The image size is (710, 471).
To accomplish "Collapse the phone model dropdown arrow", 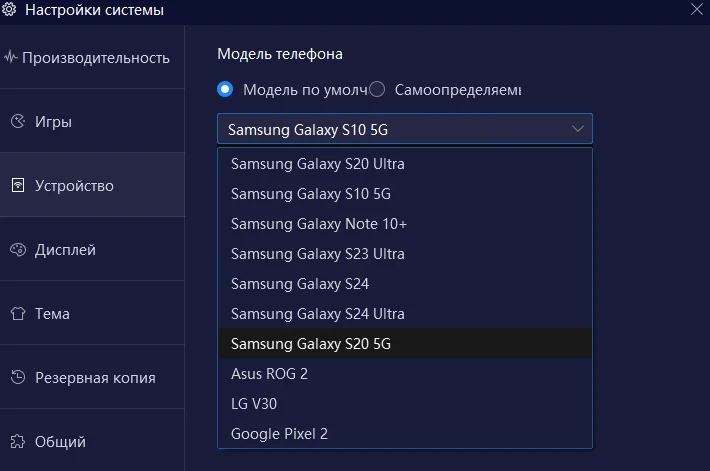I will pos(577,129).
